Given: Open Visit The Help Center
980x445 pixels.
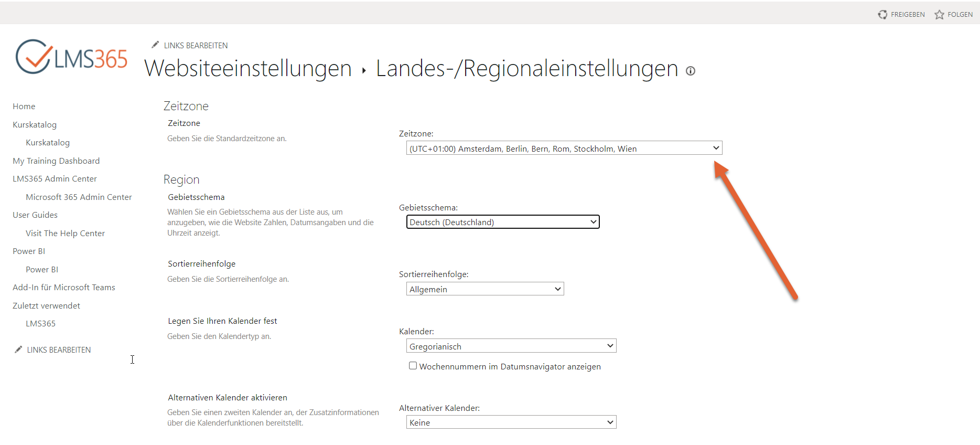Looking at the screenshot, I should [65, 234].
